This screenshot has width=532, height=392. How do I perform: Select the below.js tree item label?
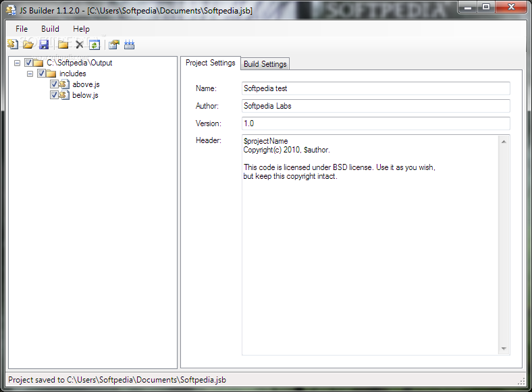point(85,95)
